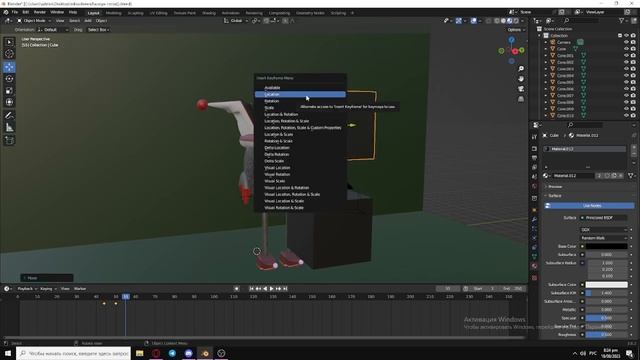This screenshot has width=640, height=360.
Task: Select the Annotate tool
Action: (x=9, y=116)
